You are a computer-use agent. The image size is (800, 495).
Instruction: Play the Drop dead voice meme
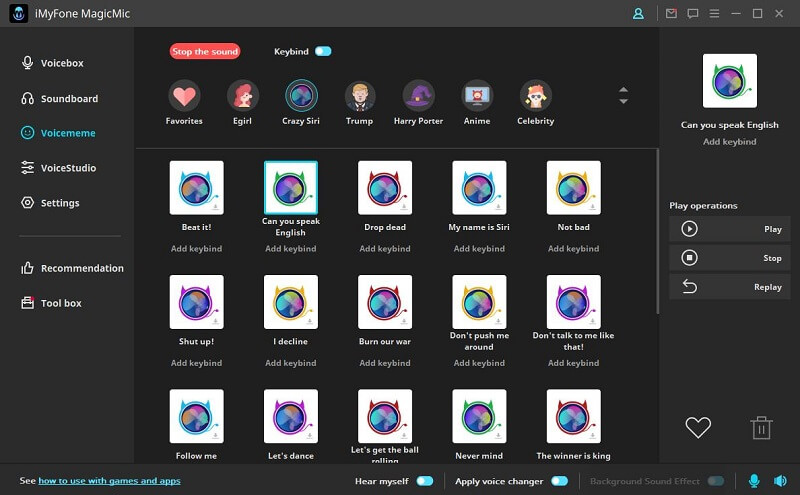(x=385, y=187)
